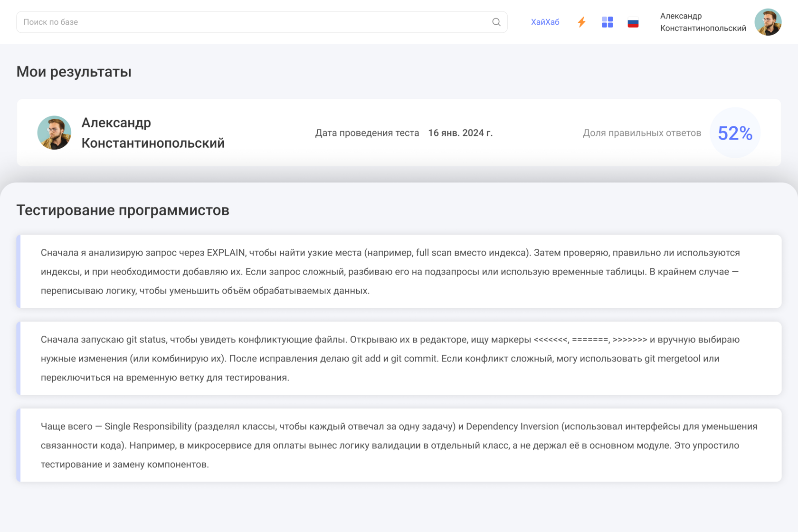Click the "Мои результаты" heading
This screenshot has height=532, width=798.
[x=74, y=72]
